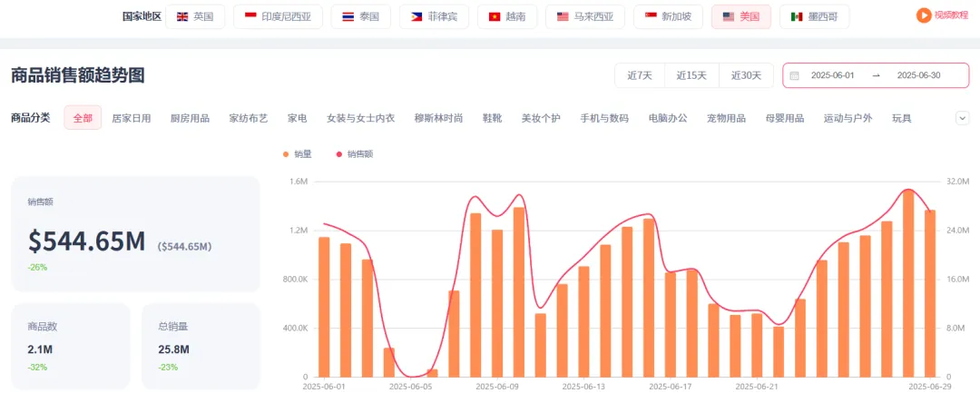The image size is (980, 403).
Task: Click the 总销量 25.8M value
Action: click(x=173, y=349)
